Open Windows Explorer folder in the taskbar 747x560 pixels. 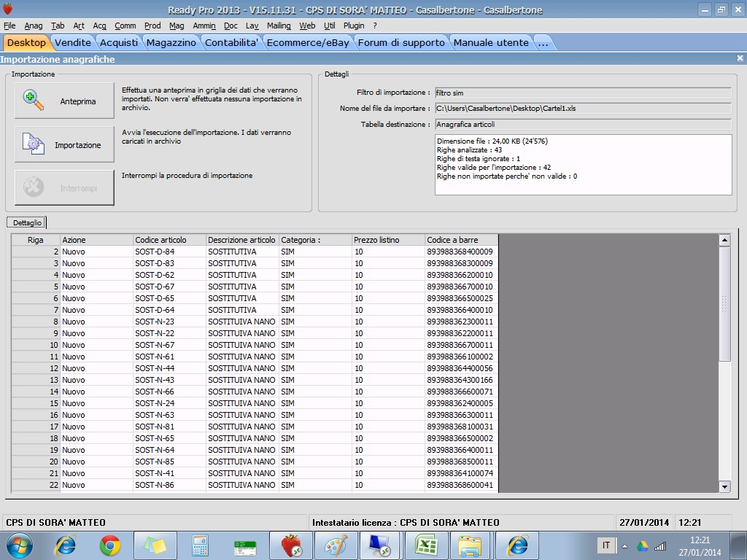(x=471, y=545)
